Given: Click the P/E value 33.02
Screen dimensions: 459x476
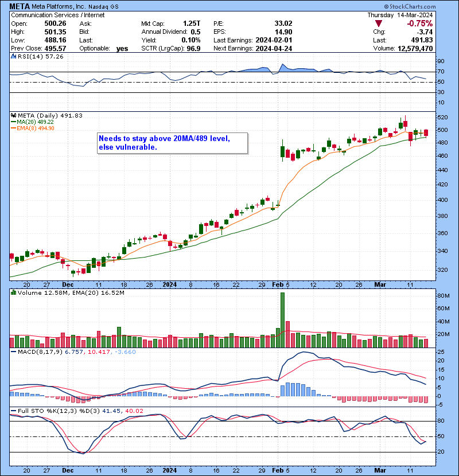Looking at the screenshot, I should click(283, 24).
